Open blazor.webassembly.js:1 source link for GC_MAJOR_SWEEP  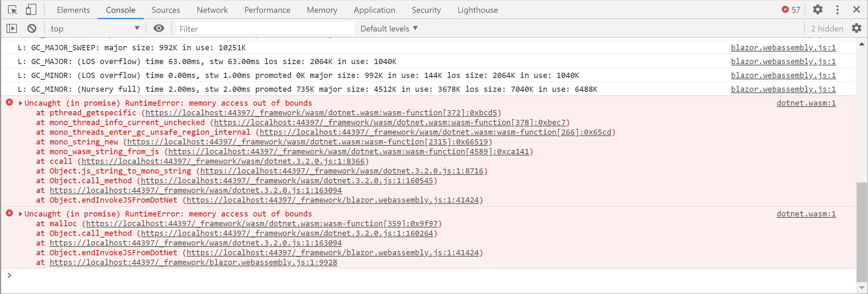783,48
